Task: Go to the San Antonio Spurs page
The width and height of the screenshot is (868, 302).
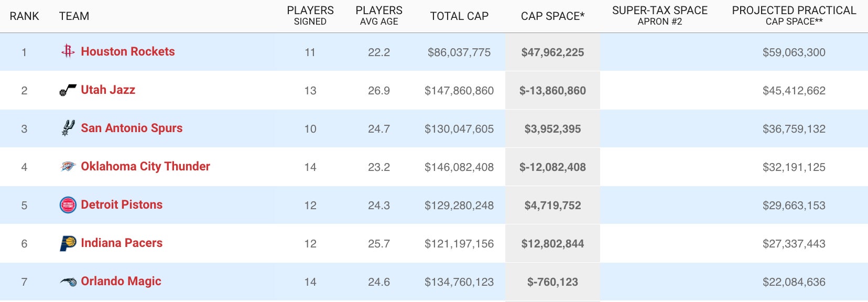Action: click(x=132, y=128)
